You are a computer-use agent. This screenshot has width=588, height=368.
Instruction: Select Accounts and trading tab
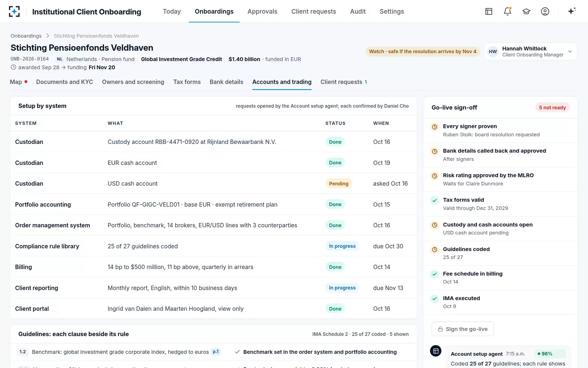coord(282,82)
